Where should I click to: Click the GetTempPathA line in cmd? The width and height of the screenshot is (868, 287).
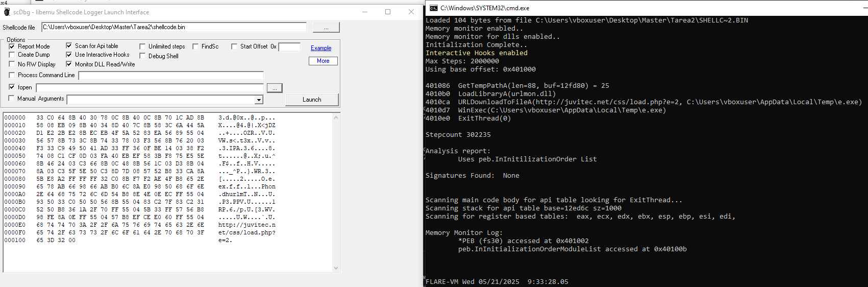pyautogui.click(x=517, y=86)
